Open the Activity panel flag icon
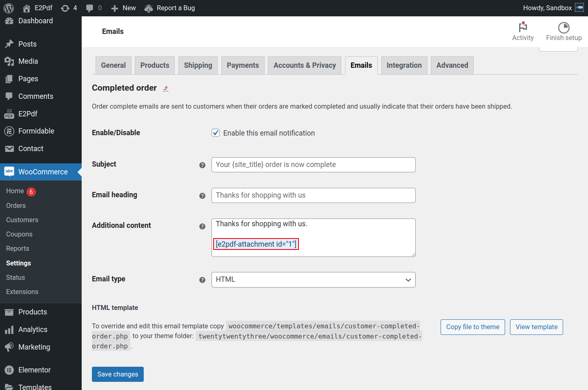The image size is (588, 390). pyautogui.click(x=523, y=27)
